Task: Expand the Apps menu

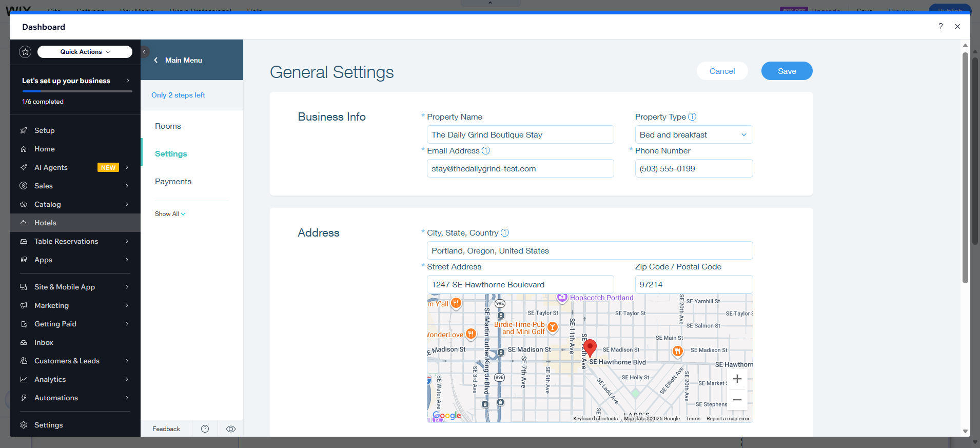Action: (75, 260)
